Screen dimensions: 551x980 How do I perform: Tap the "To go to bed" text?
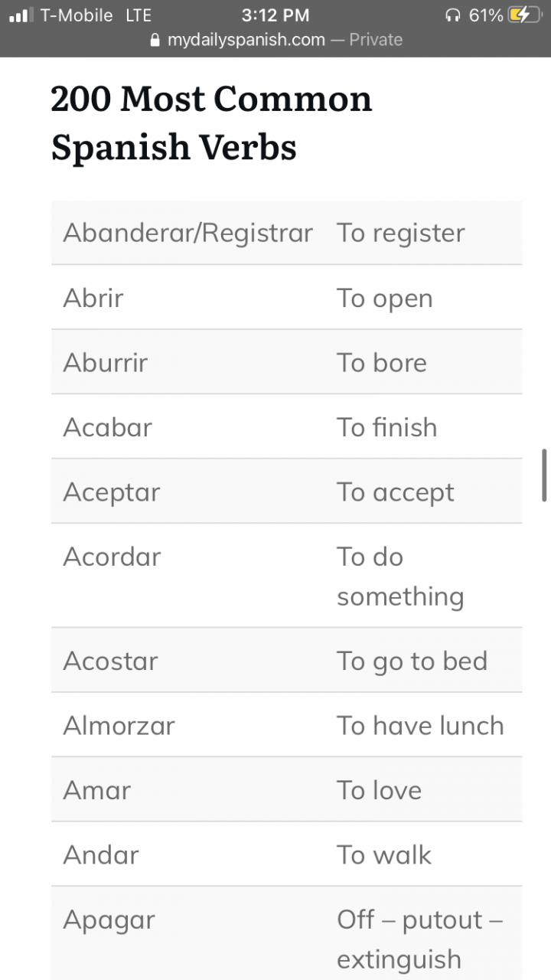coord(412,661)
